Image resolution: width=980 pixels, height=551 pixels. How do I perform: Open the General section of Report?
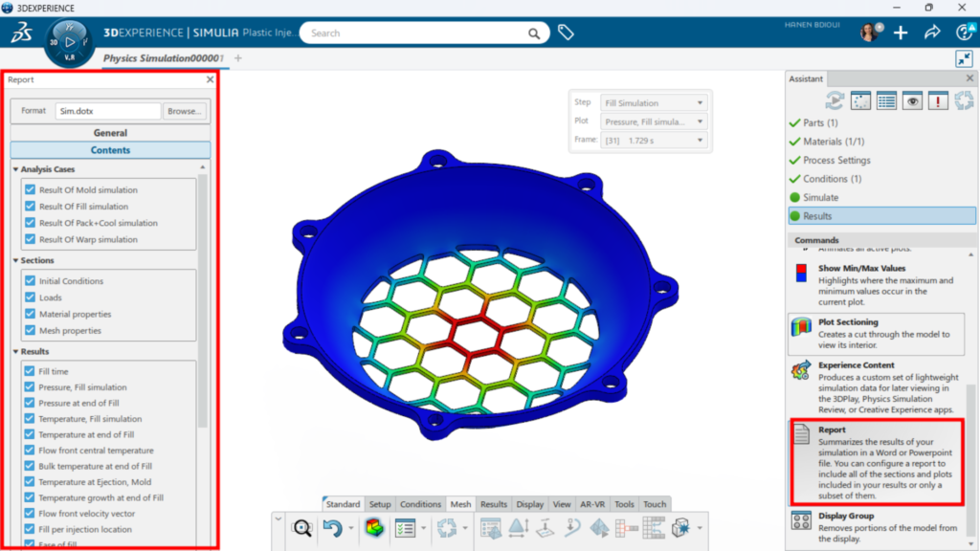pos(110,133)
